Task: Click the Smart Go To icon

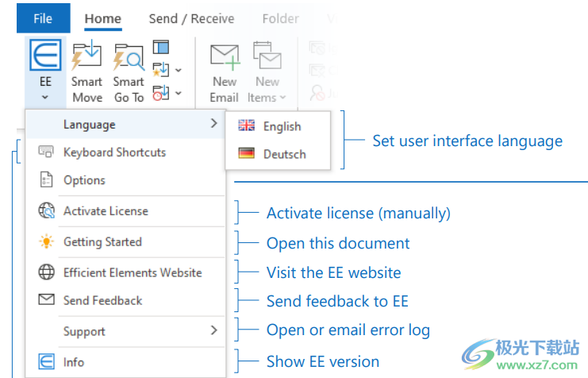Action: [129, 56]
